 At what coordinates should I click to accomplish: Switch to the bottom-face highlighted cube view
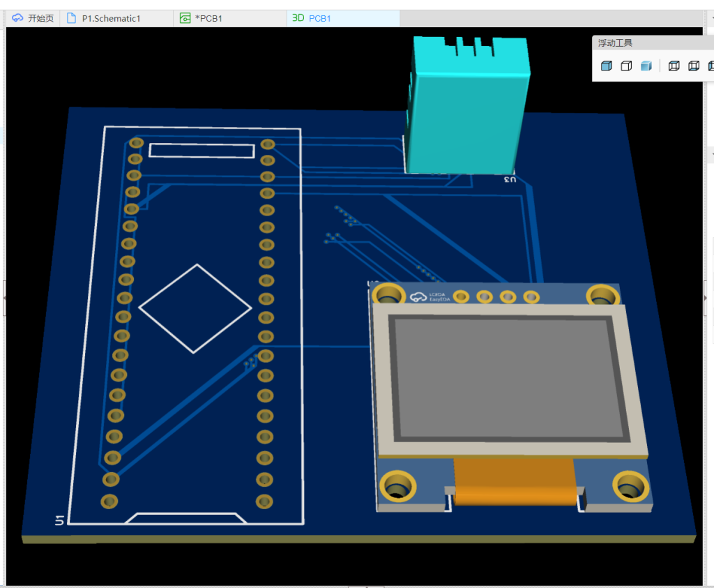[693, 66]
